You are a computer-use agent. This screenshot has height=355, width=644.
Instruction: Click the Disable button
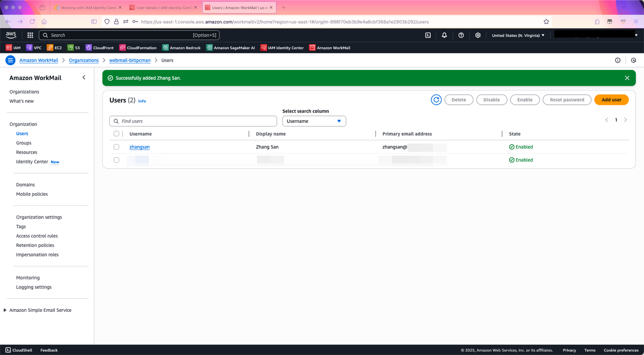[x=492, y=100]
